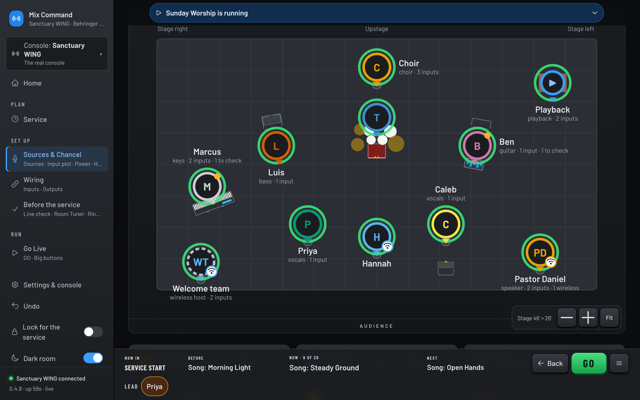This screenshot has width=640, height=400.
Task: Click the Pastor Daniel name label
Action: coord(540,279)
